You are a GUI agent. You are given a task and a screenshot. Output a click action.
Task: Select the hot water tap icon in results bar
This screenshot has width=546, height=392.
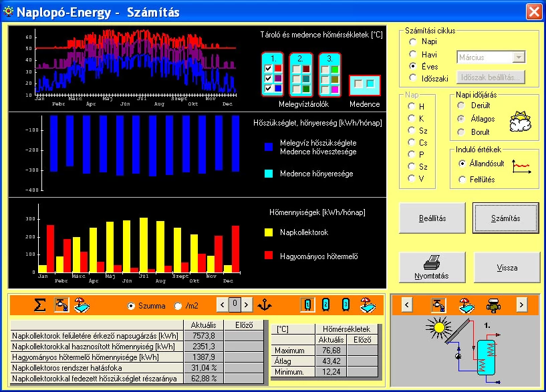(61, 305)
